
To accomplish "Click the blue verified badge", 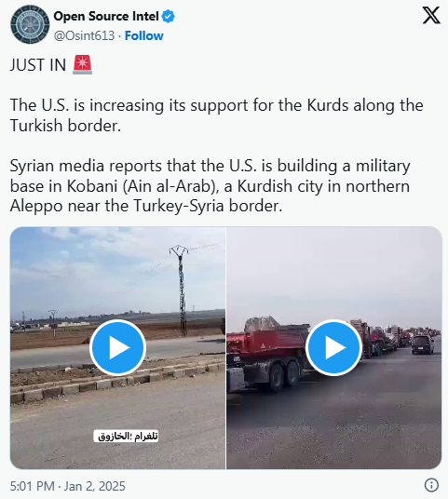I will click(x=169, y=16).
